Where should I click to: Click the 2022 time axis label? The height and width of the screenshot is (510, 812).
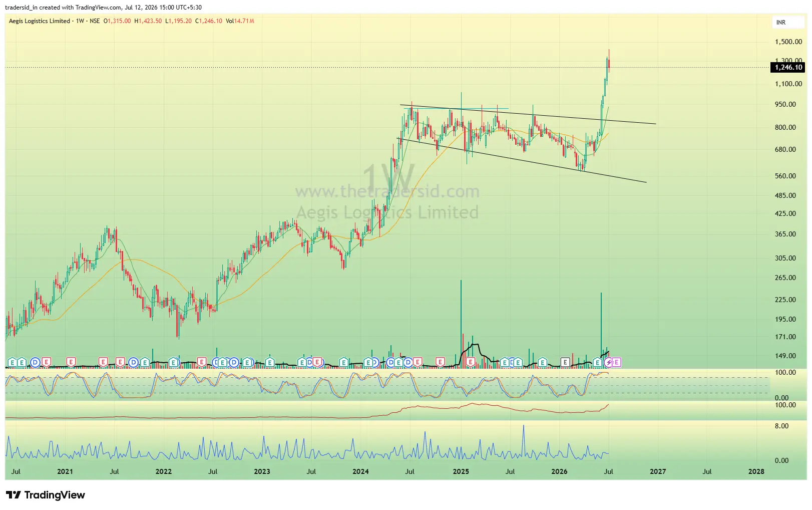pos(164,471)
